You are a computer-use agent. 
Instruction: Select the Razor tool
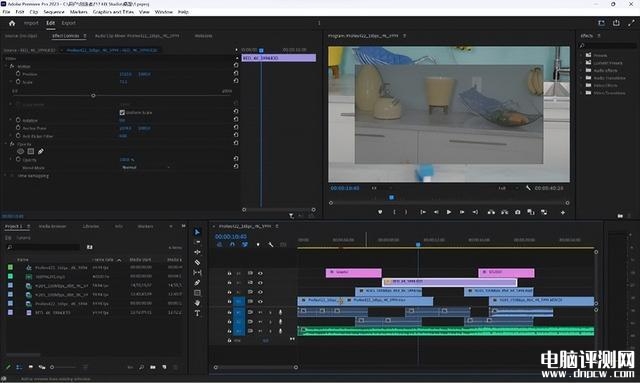pyautogui.click(x=197, y=263)
